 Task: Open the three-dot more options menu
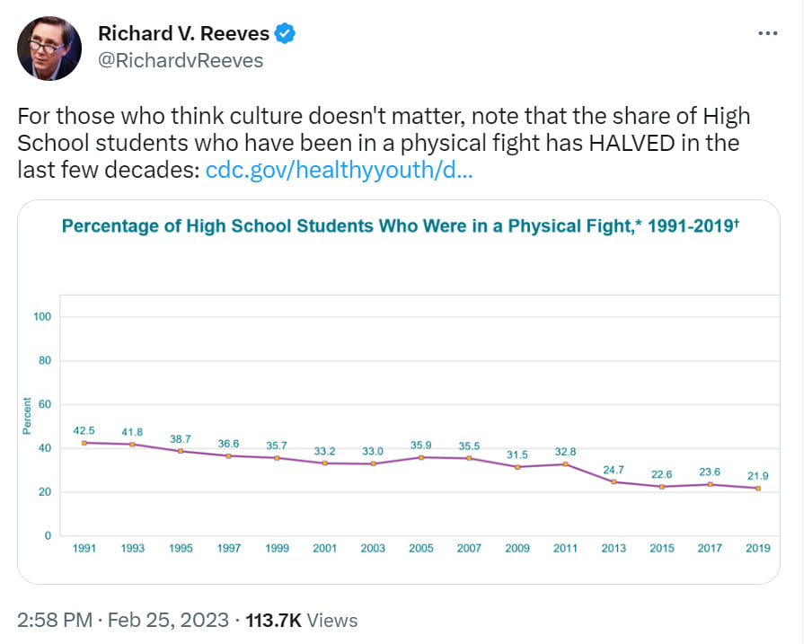tap(767, 33)
